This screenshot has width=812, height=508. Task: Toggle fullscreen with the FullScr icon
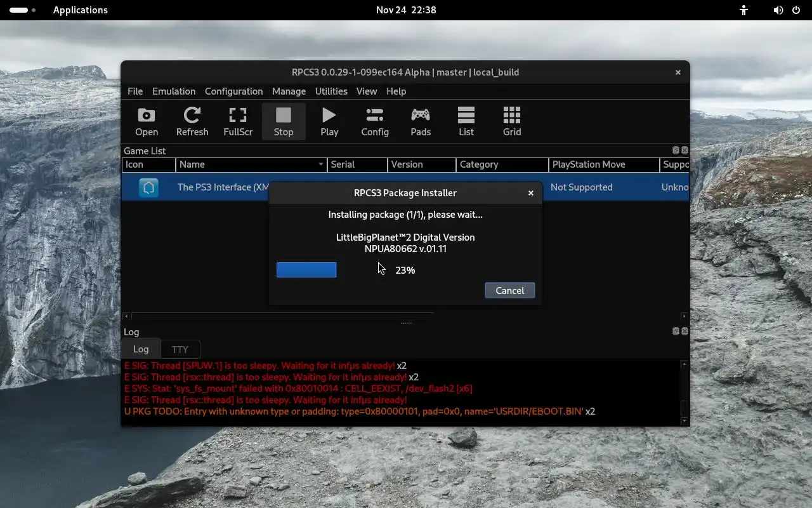point(238,122)
